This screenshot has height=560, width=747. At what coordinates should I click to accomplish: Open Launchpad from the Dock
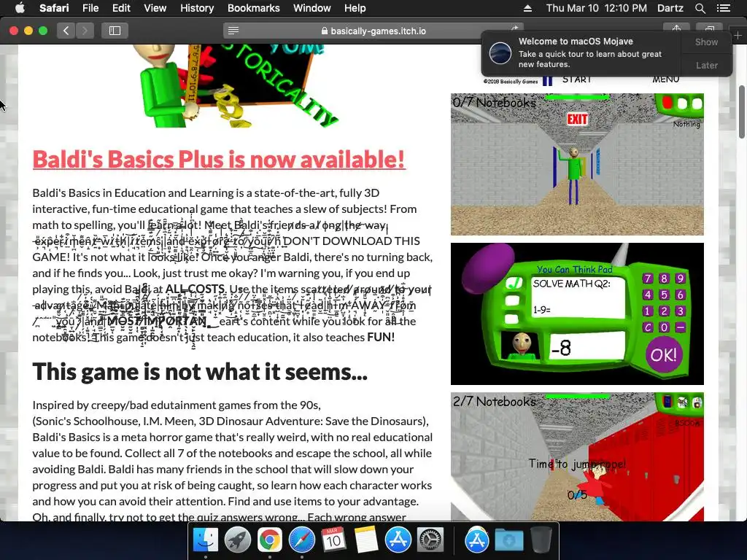(237, 540)
